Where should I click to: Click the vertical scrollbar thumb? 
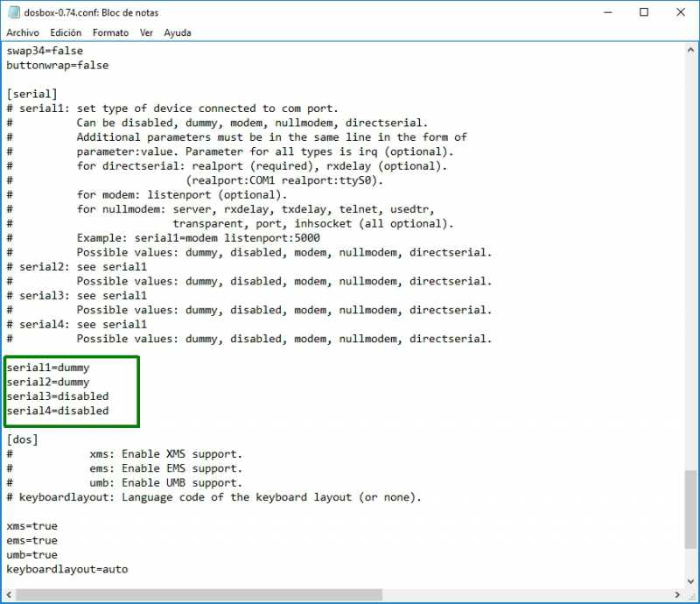pyautogui.click(x=690, y=509)
